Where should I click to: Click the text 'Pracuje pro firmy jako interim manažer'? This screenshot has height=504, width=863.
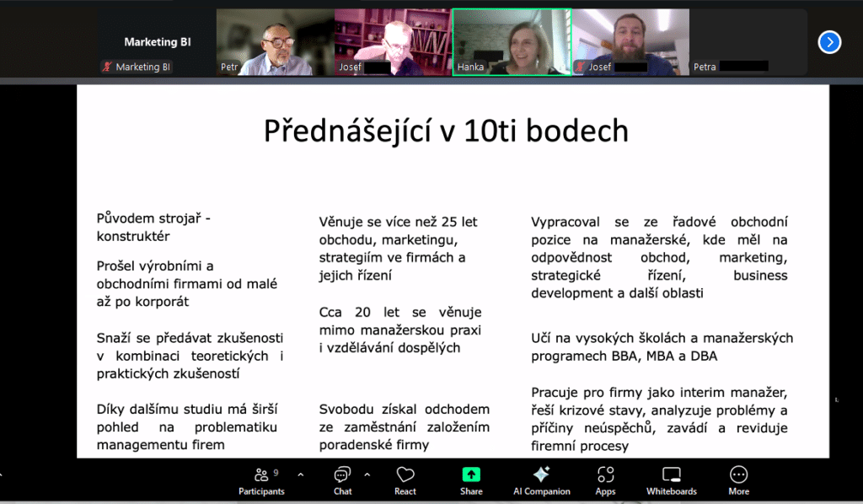(x=659, y=392)
